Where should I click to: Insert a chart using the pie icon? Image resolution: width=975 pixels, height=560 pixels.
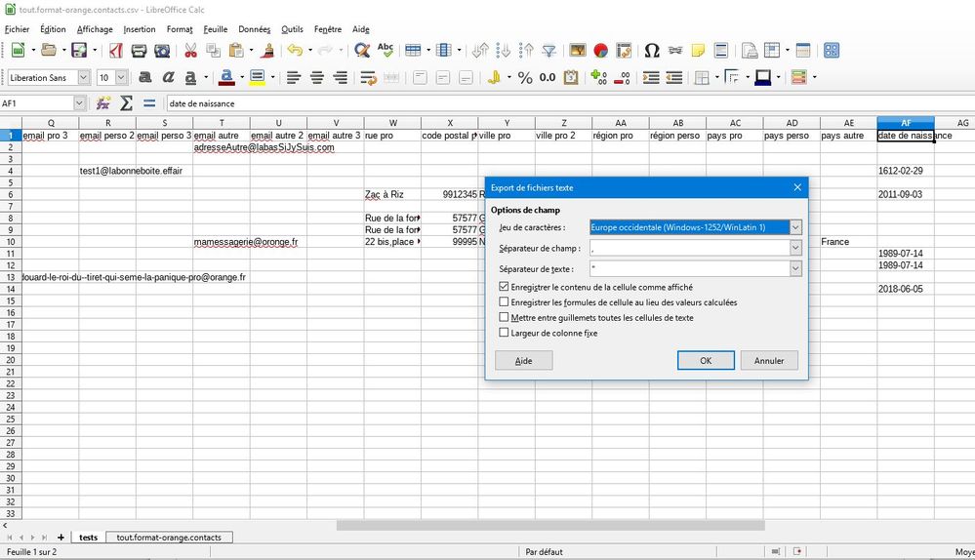(x=601, y=51)
